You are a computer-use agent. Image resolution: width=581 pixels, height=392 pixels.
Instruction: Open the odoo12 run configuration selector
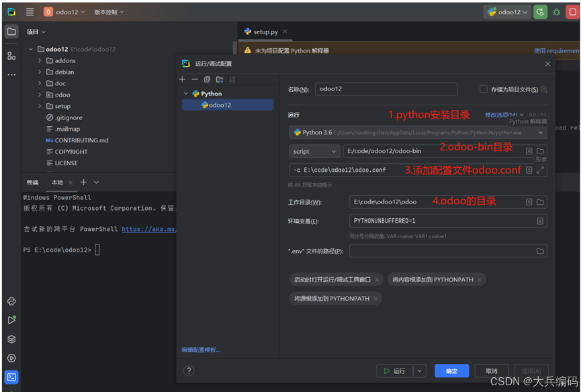pos(507,12)
